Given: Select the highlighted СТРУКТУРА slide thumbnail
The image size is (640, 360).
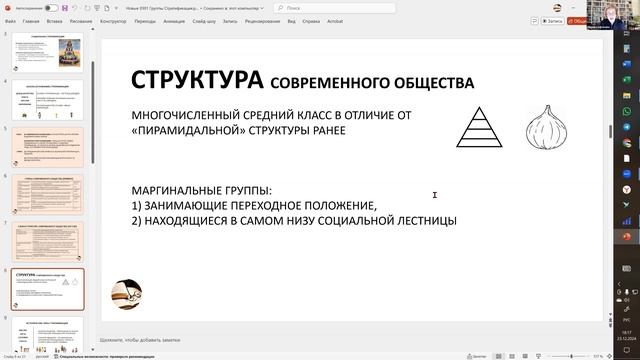Looking at the screenshot, I should tap(47, 289).
